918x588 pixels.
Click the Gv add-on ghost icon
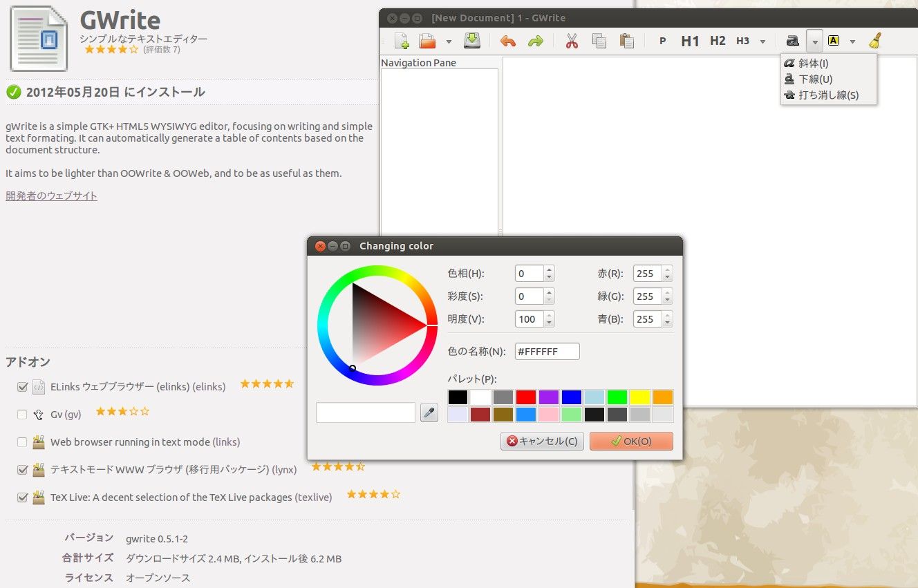[x=39, y=415]
